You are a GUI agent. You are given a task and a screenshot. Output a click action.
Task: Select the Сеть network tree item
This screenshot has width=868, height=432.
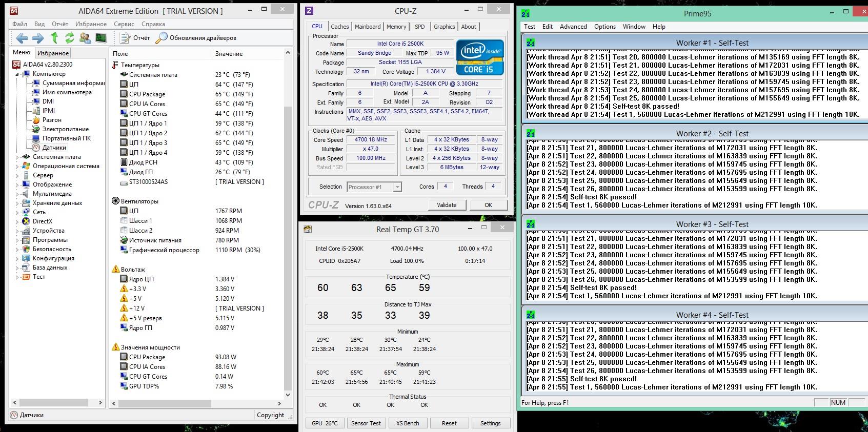[34, 212]
